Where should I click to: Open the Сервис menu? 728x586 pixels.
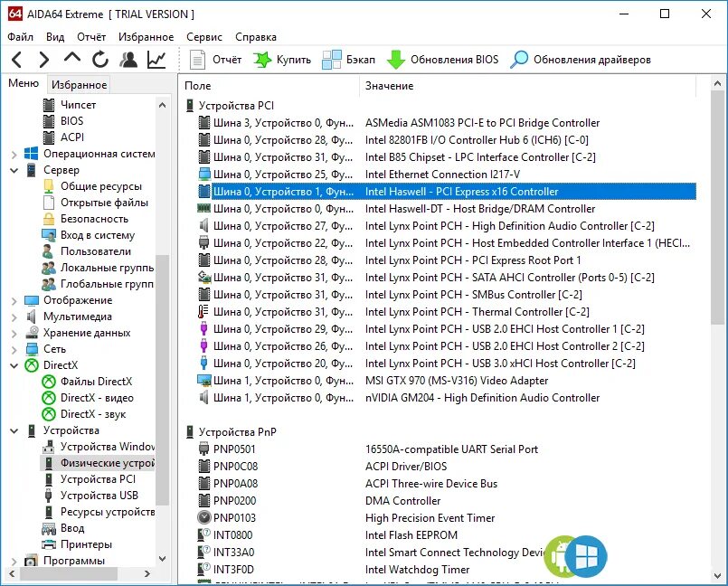(204, 37)
